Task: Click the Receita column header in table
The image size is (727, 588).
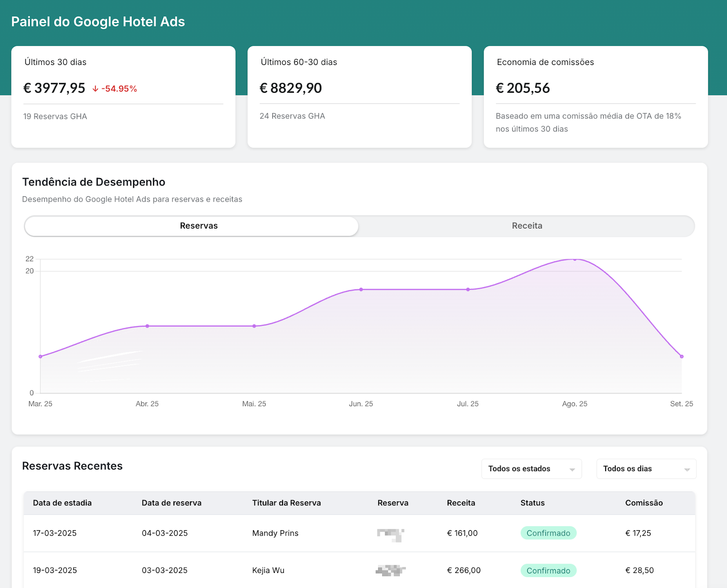Action: pos(461,503)
